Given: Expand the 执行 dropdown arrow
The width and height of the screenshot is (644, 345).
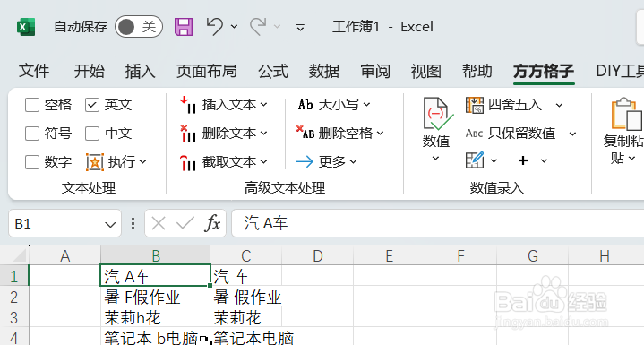Looking at the screenshot, I should pos(143,162).
